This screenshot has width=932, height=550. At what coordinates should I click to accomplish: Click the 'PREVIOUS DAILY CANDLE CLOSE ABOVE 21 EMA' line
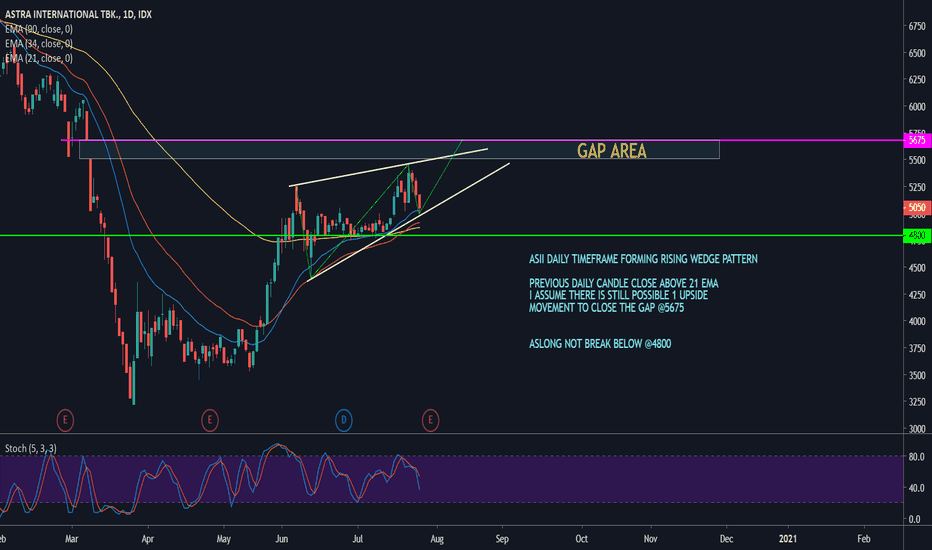(x=624, y=283)
